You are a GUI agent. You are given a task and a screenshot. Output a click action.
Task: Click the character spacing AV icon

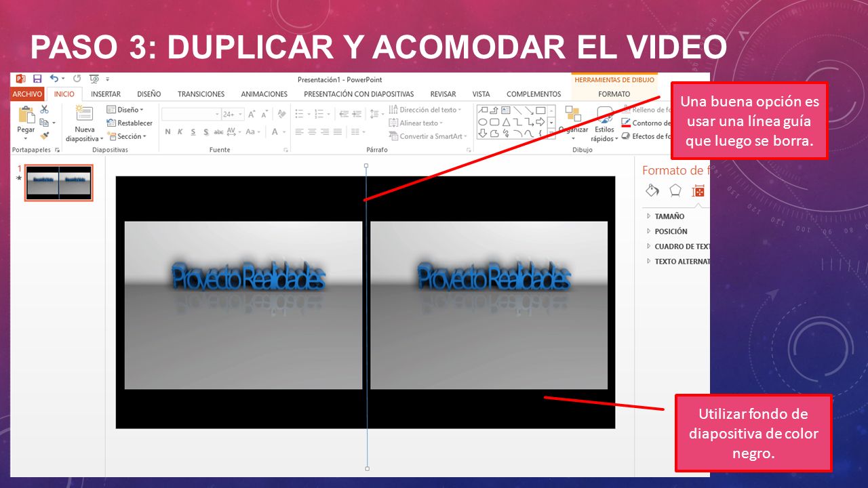(233, 131)
